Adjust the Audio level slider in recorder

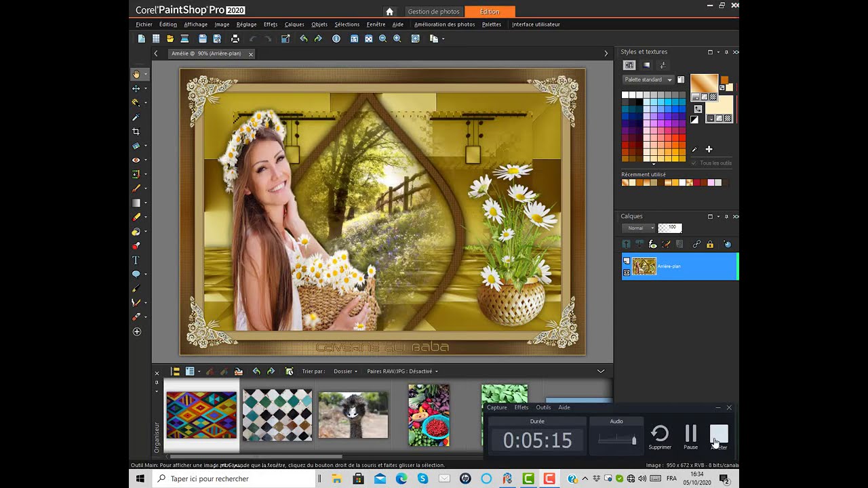(x=616, y=440)
